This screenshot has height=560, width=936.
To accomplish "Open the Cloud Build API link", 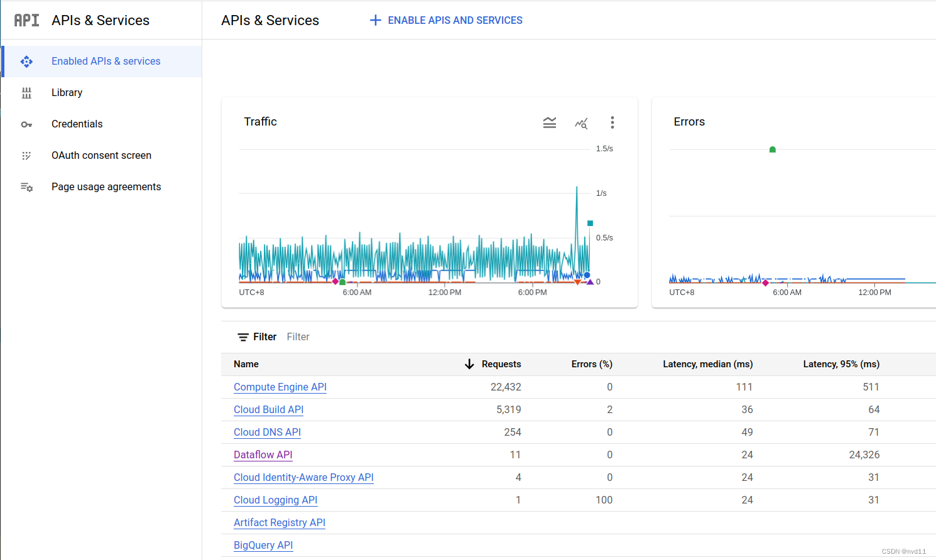I will tap(268, 410).
